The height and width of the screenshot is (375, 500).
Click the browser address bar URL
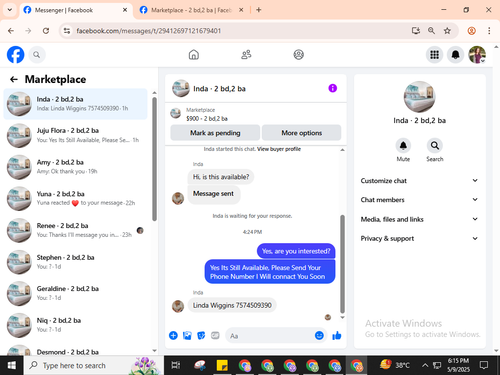coord(149,31)
